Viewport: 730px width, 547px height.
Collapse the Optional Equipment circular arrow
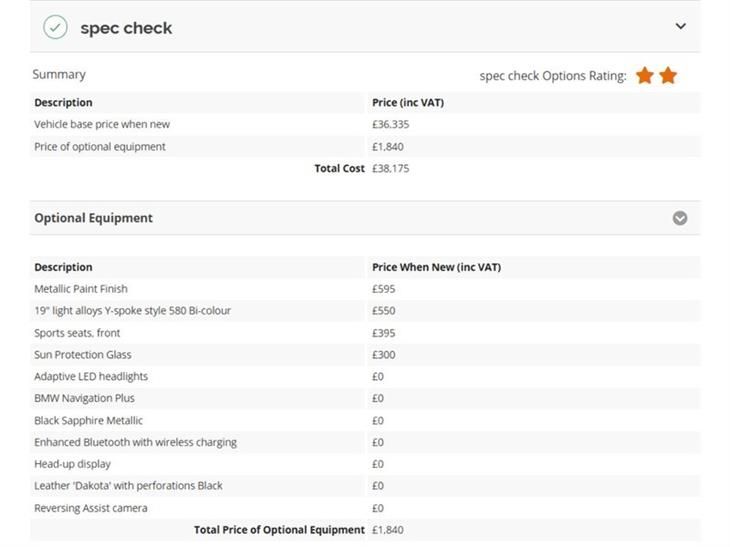click(x=680, y=218)
